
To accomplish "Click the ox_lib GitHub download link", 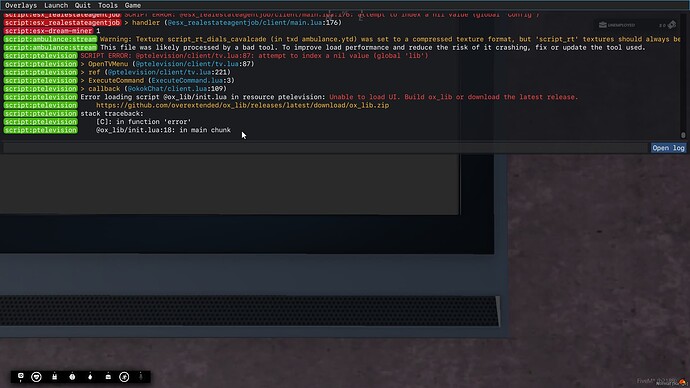I will [x=242, y=105].
